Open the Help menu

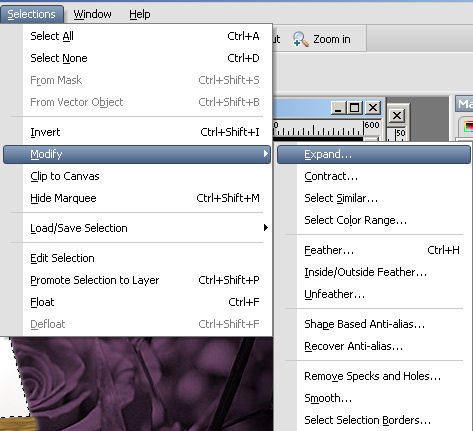[x=140, y=14]
